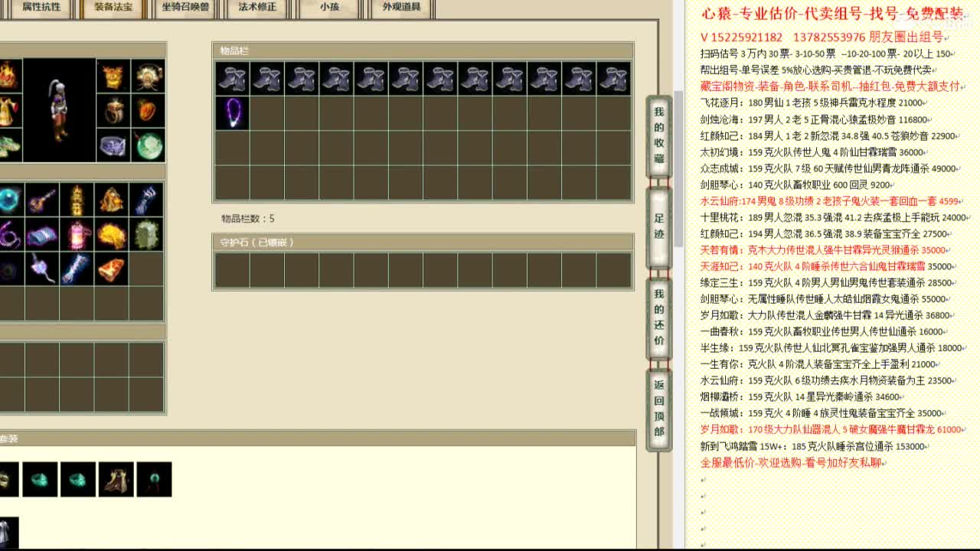Screen dimensions: 980x551
Task: Open 我的收藏 from the side panel
Action: (658, 134)
